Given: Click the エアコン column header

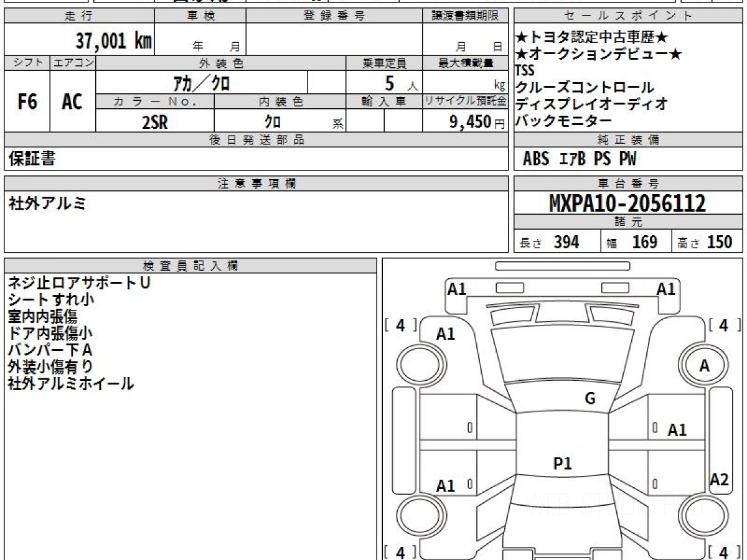Looking at the screenshot, I should tap(73, 63).
